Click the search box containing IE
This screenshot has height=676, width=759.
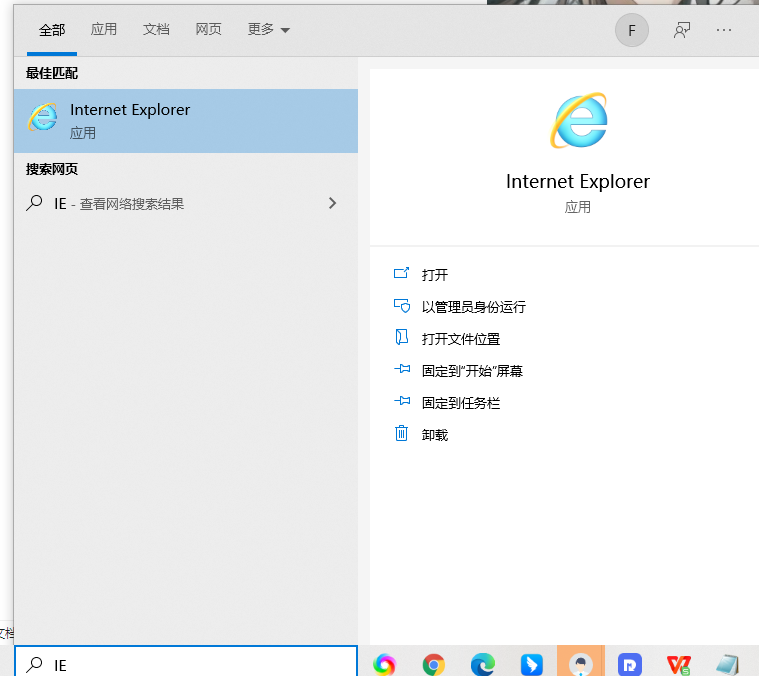coord(186,661)
